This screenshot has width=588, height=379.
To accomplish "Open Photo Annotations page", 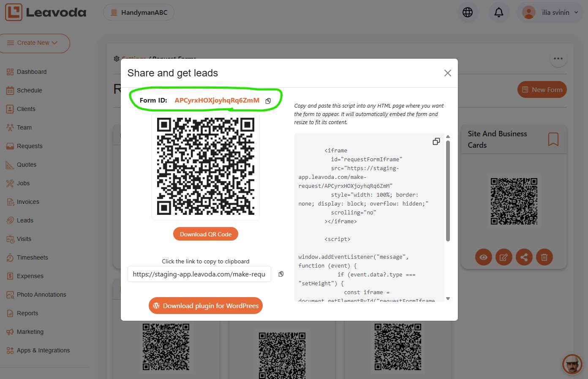I will coord(41,295).
